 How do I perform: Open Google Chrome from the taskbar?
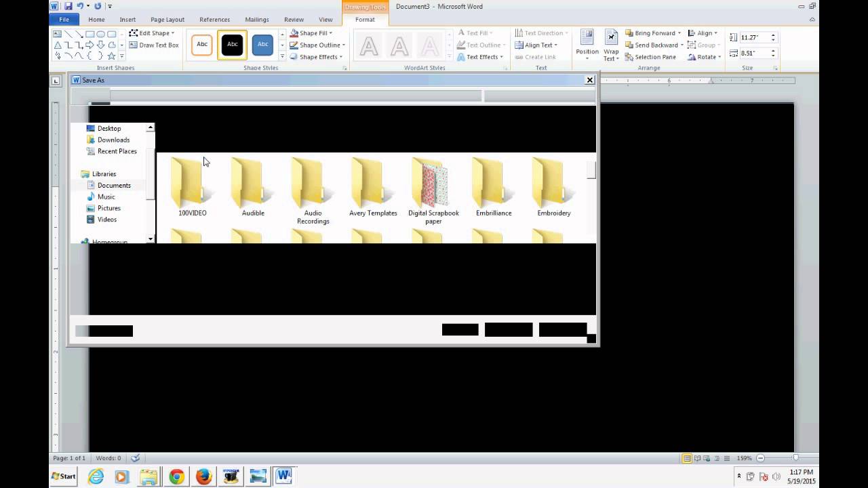[x=176, y=476]
